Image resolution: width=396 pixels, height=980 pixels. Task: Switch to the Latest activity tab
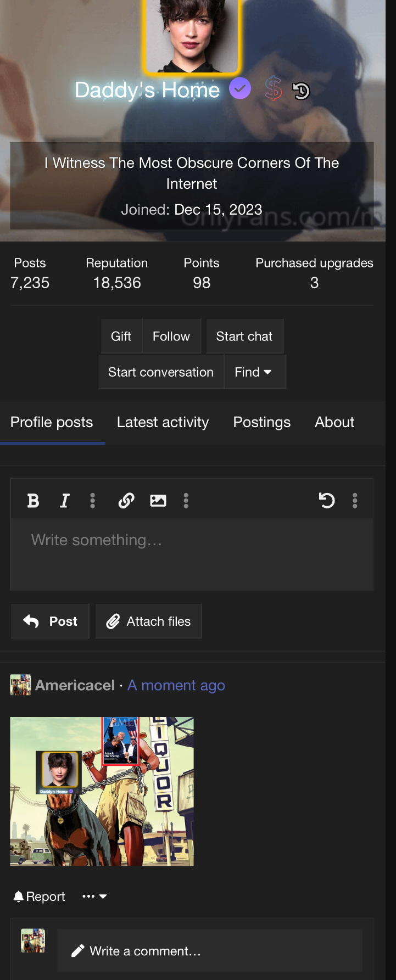pos(163,422)
